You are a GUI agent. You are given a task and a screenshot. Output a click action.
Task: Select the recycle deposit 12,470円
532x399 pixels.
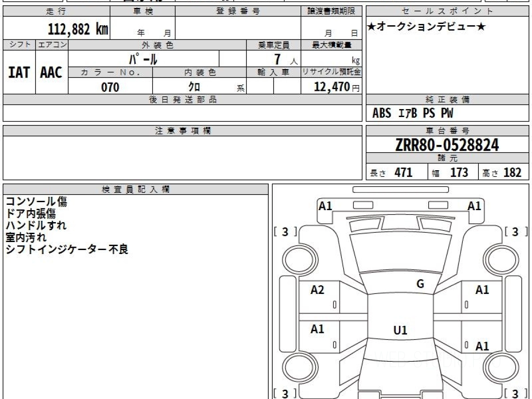pyautogui.click(x=336, y=87)
